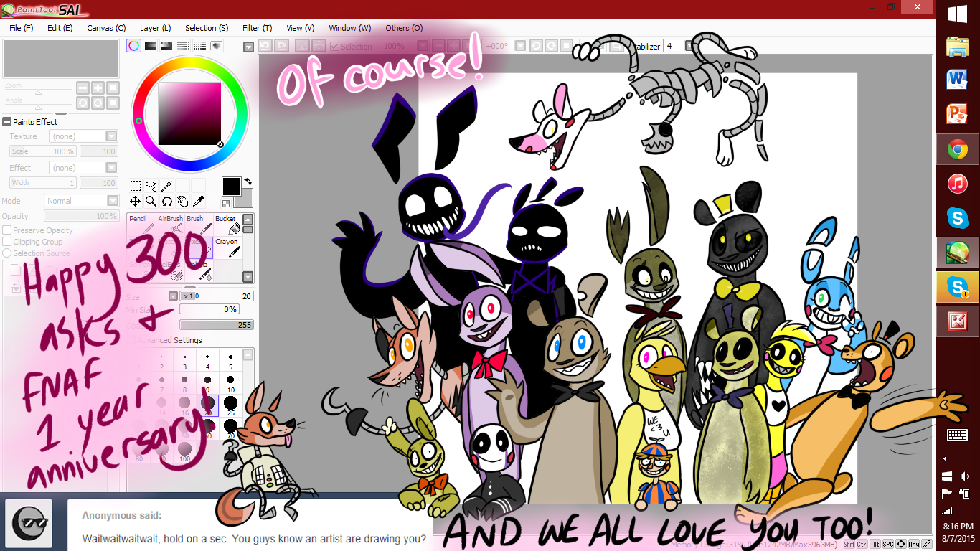Select the Eyedropper color picker tool
The image size is (980, 551).
pos(198,202)
